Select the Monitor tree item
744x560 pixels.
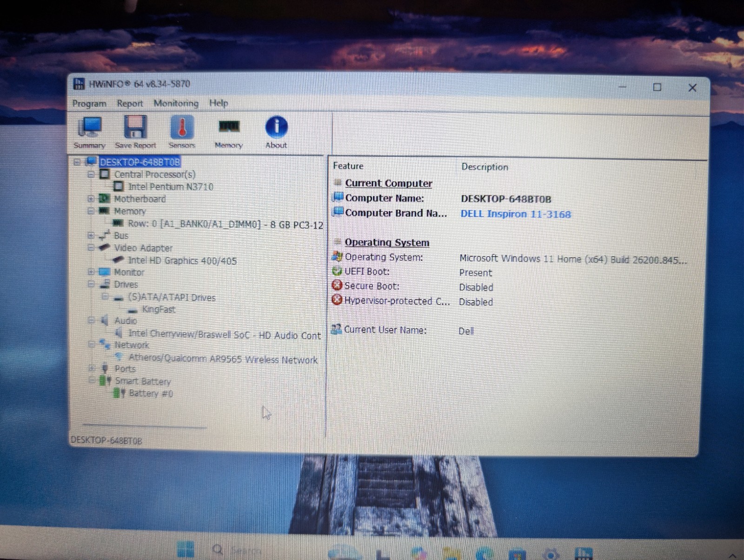point(129,272)
